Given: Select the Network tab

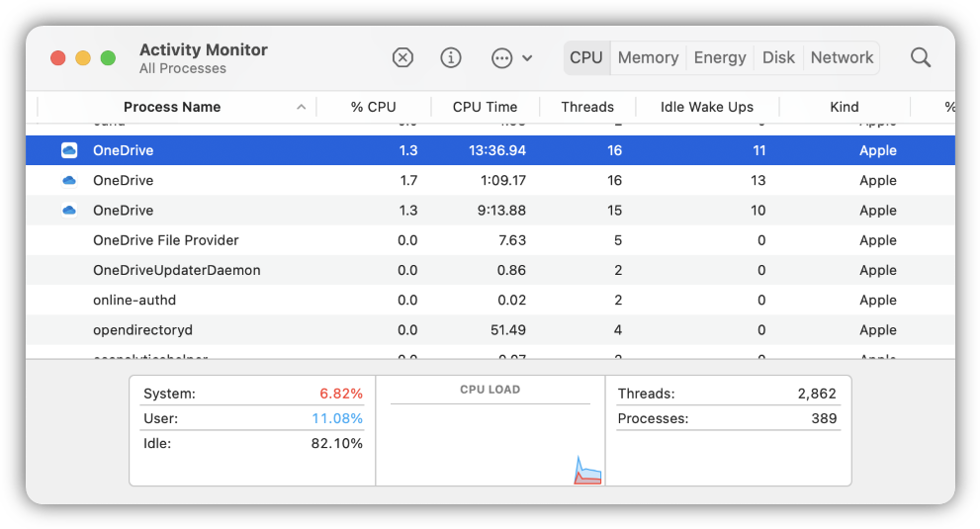Looking at the screenshot, I should (842, 57).
